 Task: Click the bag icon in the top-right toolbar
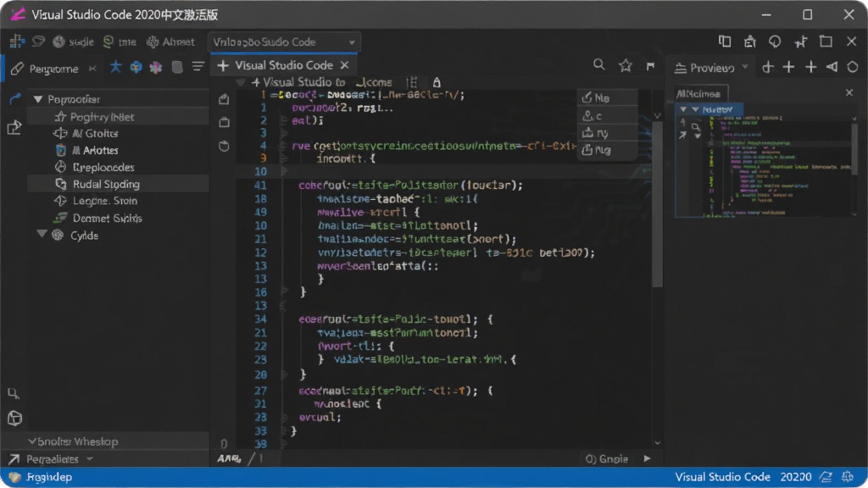(x=749, y=42)
